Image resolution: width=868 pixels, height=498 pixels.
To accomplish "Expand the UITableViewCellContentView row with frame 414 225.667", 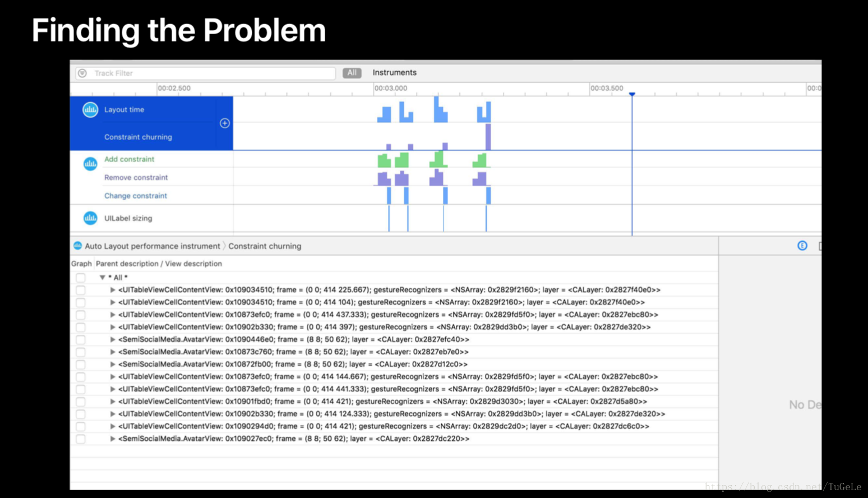I will pyautogui.click(x=113, y=290).
